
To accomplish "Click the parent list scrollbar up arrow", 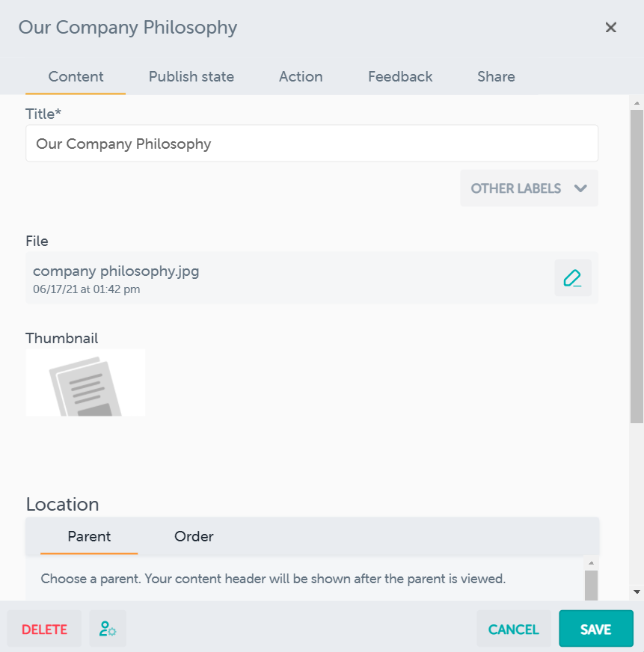I will coord(591,563).
